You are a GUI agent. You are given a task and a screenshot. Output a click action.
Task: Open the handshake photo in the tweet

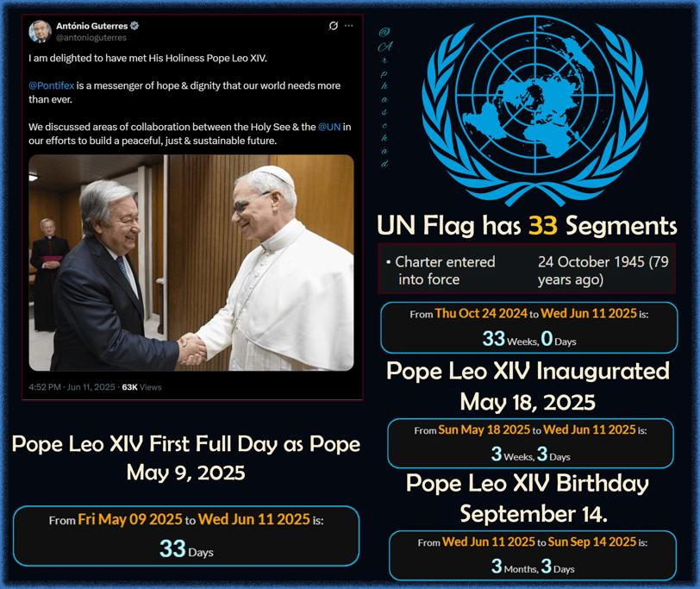tap(191, 262)
